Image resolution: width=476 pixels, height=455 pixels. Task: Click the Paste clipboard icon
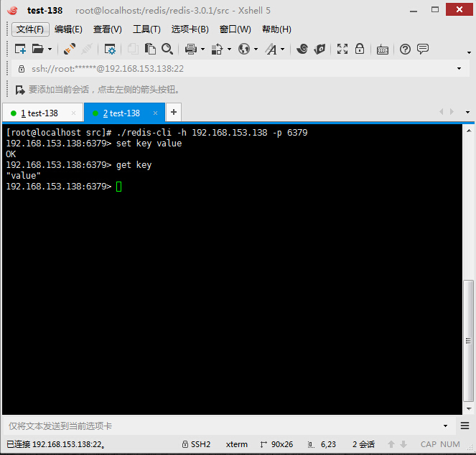click(150, 49)
